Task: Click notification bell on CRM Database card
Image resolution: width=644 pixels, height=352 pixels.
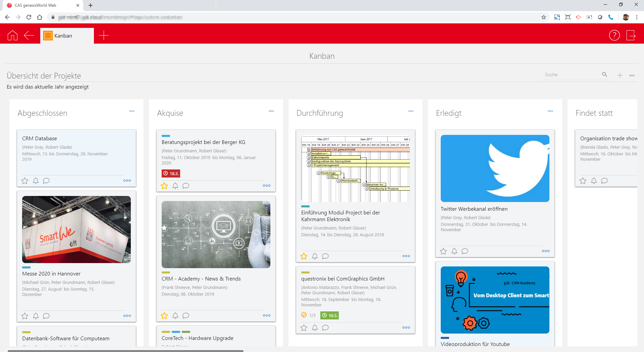Action: [x=36, y=181]
